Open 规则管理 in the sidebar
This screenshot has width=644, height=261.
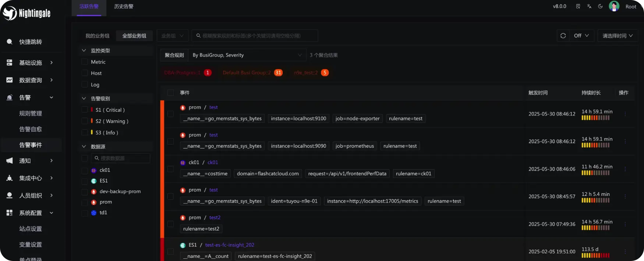click(x=31, y=114)
